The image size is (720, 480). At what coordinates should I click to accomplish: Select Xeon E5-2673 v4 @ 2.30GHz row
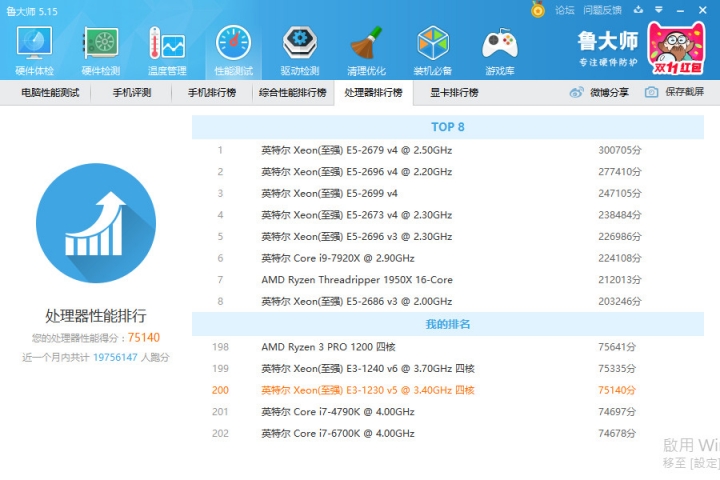click(x=448, y=215)
